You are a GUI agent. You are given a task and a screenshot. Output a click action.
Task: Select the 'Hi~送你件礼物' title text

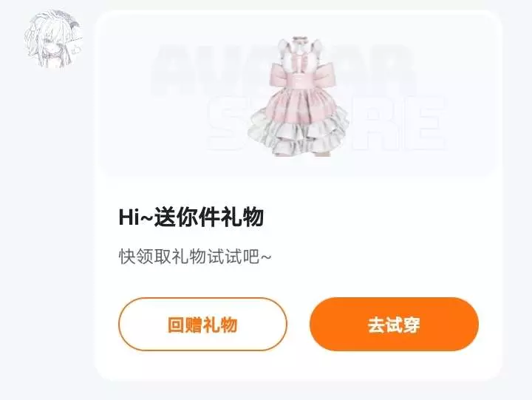tap(191, 217)
